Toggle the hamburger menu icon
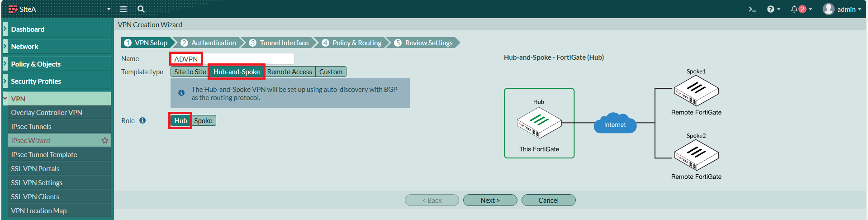 click(x=123, y=9)
